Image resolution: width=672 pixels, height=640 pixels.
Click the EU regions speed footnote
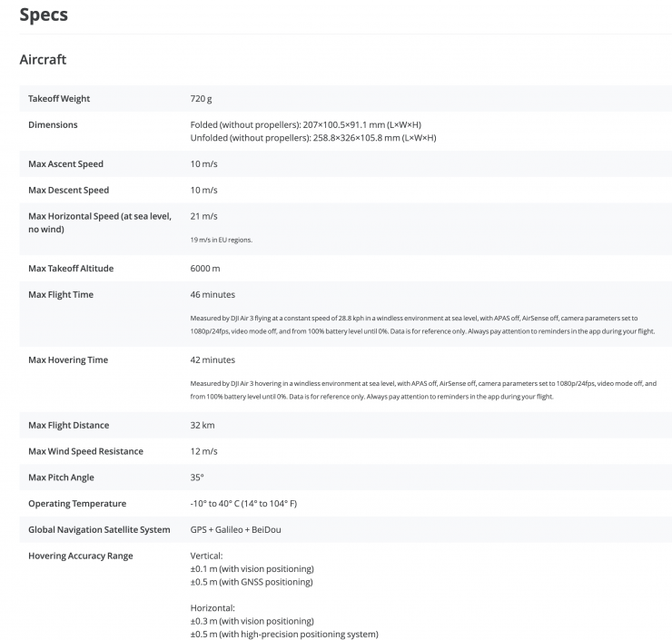tap(221, 240)
